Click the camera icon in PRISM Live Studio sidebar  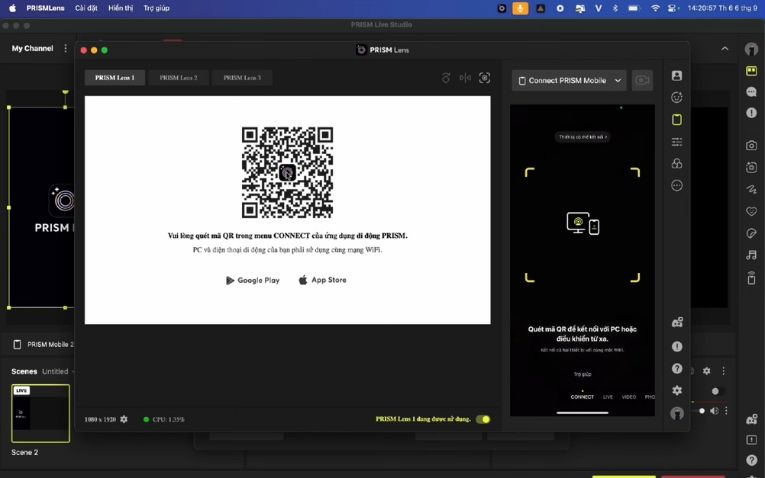(751, 145)
